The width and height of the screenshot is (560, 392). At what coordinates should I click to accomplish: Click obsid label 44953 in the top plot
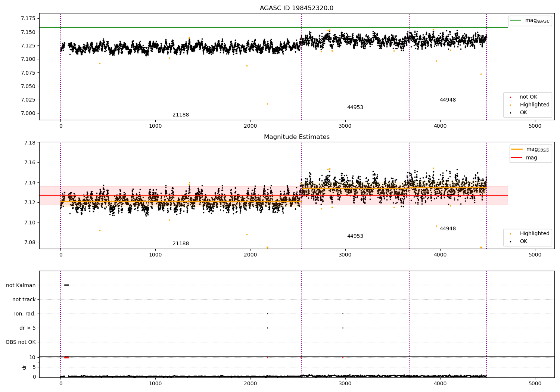355,108
